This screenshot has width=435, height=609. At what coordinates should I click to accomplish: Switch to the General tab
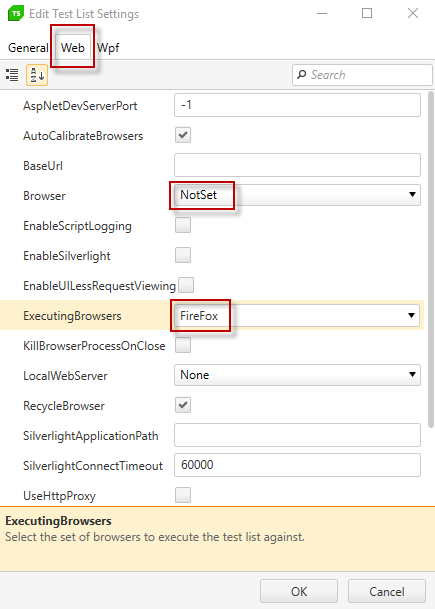tap(28, 48)
